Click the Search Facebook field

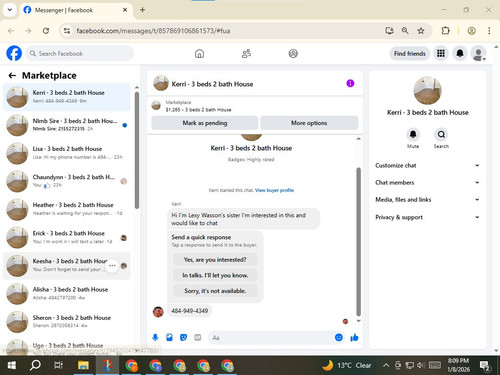80,53
